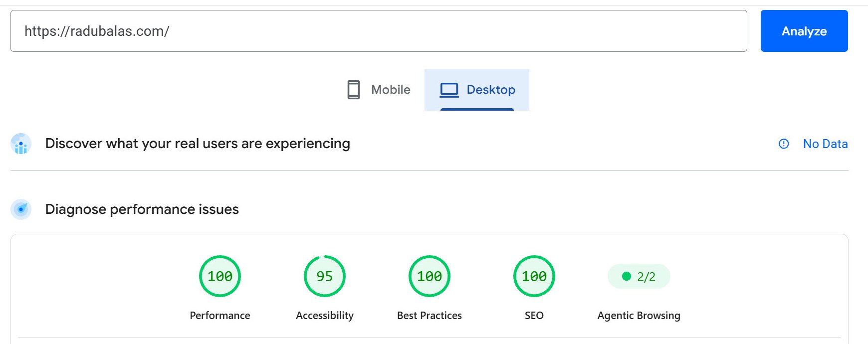Click the Agentic Browsing label

click(x=639, y=316)
